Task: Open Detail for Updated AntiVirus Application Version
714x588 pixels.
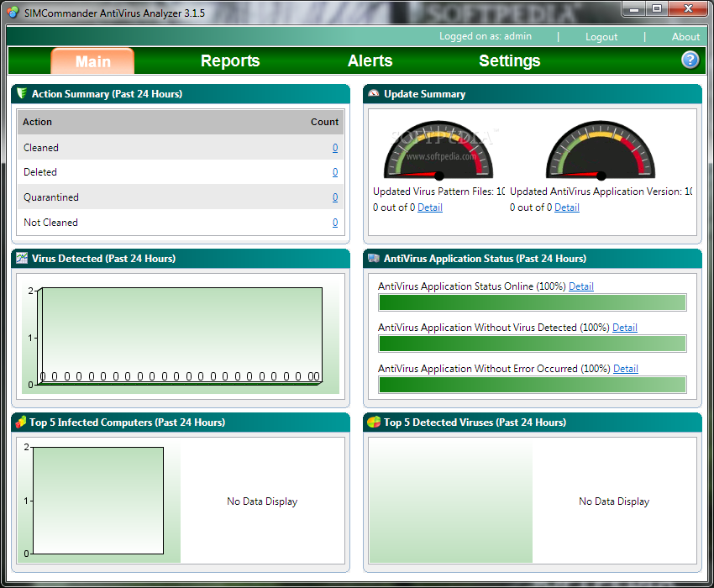Action: click(x=567, y=207)
